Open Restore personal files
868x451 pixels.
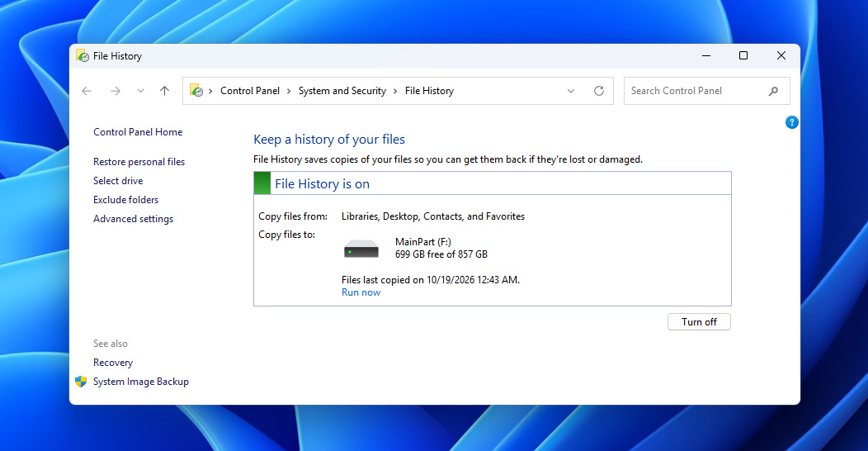point(139,162)
